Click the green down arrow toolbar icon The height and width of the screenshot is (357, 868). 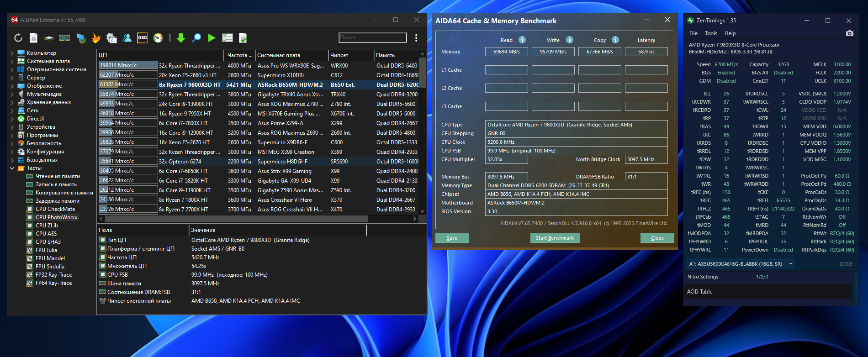pyautogui.click(x=181, y=38)
